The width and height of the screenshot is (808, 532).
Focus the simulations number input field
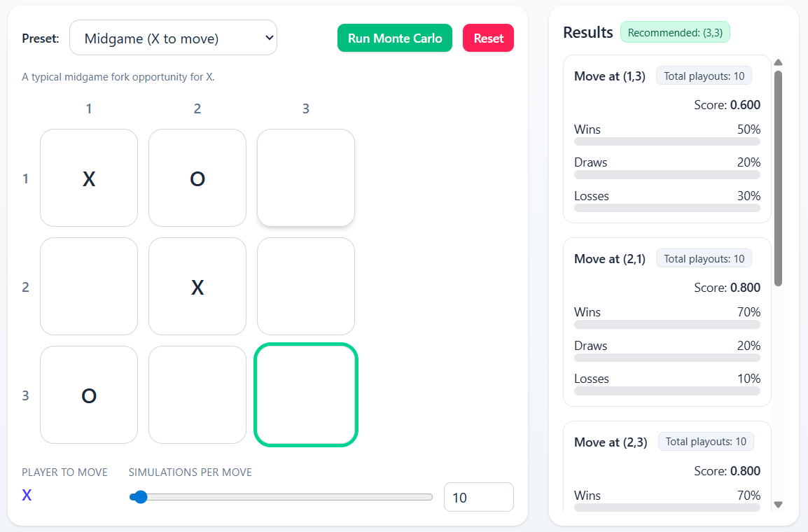coord(478,497)
